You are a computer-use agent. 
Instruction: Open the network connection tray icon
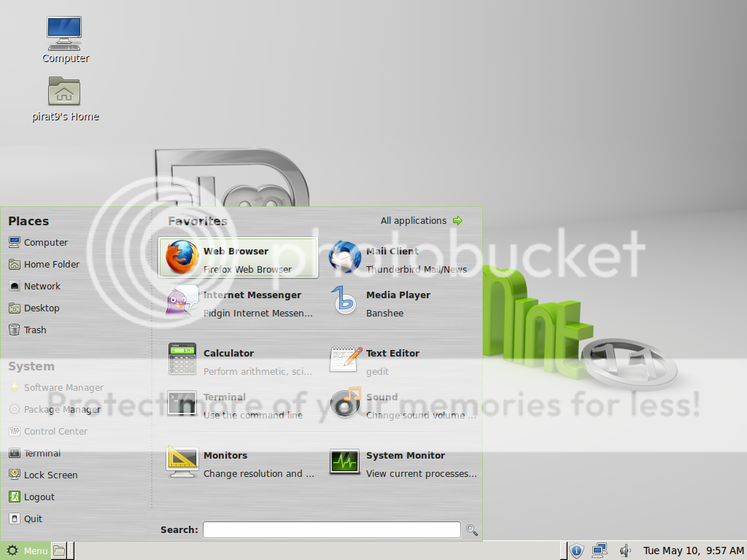(x=600, y=551)
